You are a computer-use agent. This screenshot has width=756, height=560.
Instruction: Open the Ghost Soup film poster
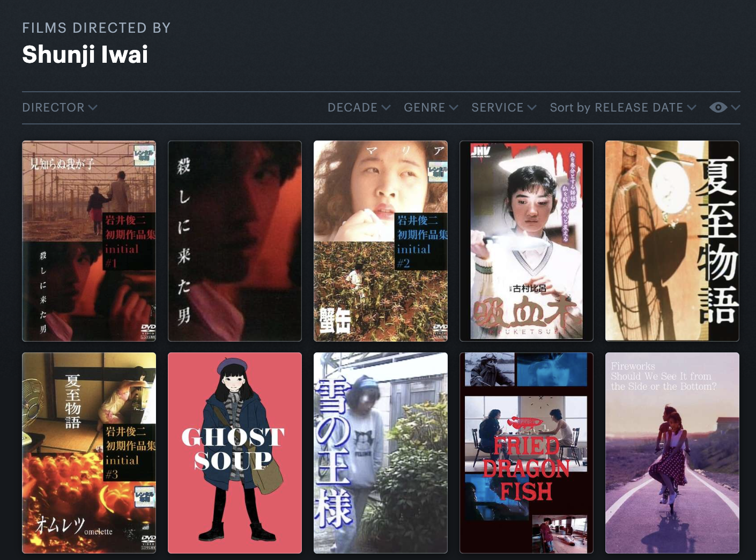(x=235, y=453)
